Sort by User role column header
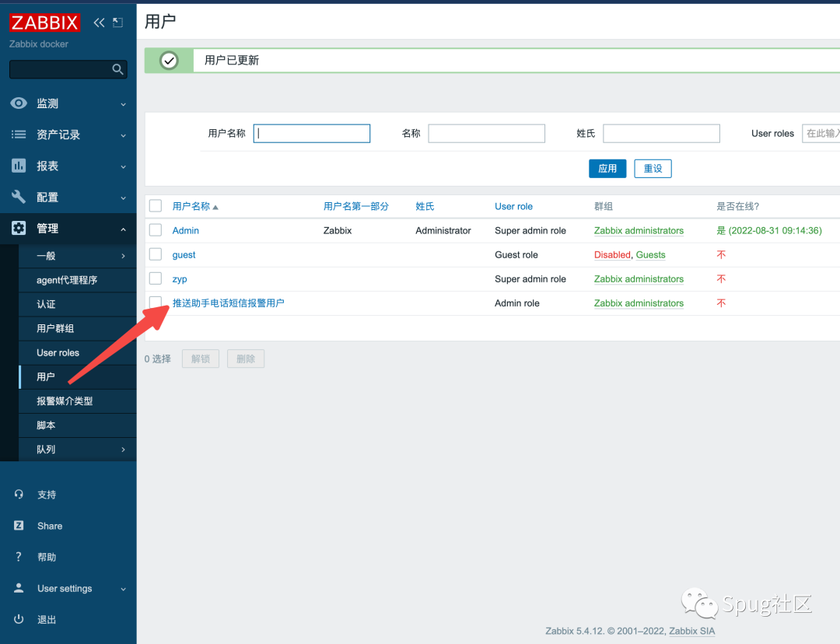The image size is (840, 644). point(513,206)
